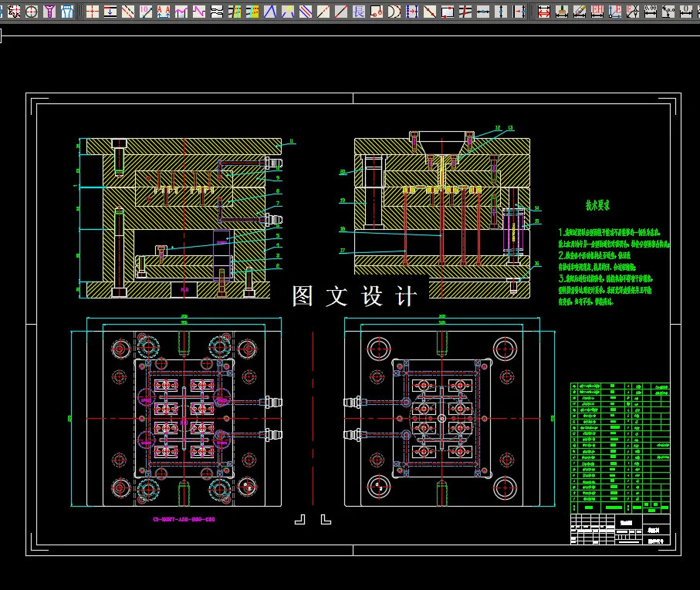
Task: Grab the toolbar grip before the dimension icons
Action: point(532,11)
